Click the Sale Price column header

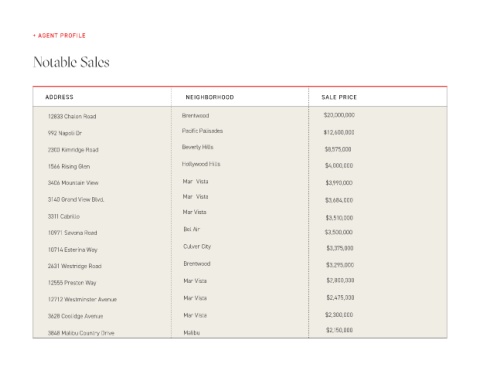339,97
